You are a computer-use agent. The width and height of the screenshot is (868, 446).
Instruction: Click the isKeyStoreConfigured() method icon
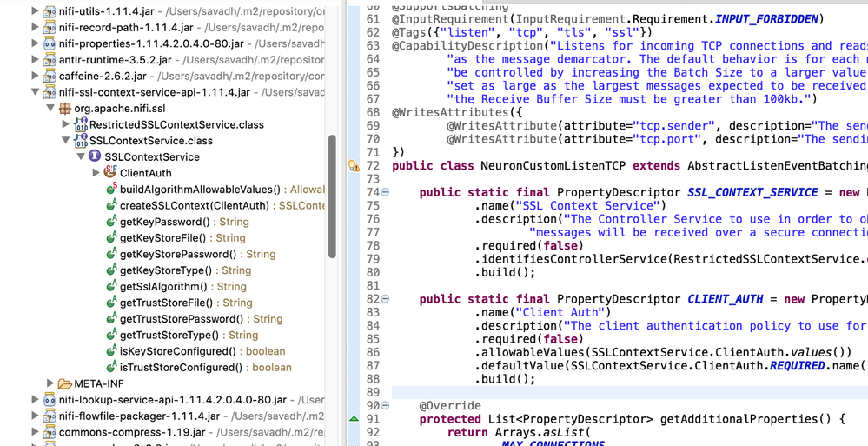pos(111,350)
